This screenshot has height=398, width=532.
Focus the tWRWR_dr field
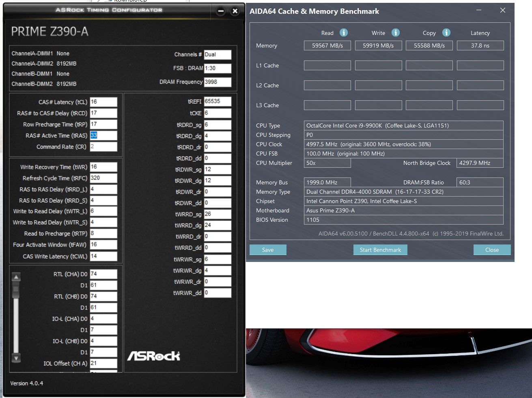218,281
